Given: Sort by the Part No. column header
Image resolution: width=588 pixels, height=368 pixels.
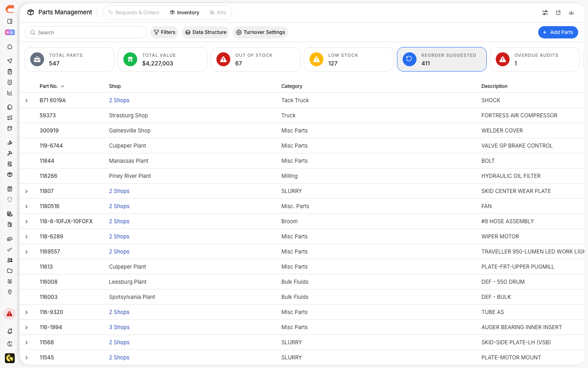Looking at the screenshot, I should click(x=52, y=86).
